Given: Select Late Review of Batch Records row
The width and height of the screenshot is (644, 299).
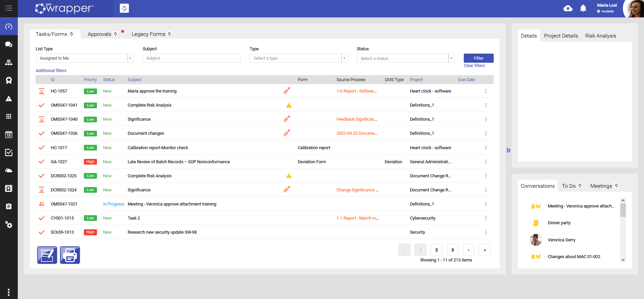Looking at the screenshot, I should (264, 162).
